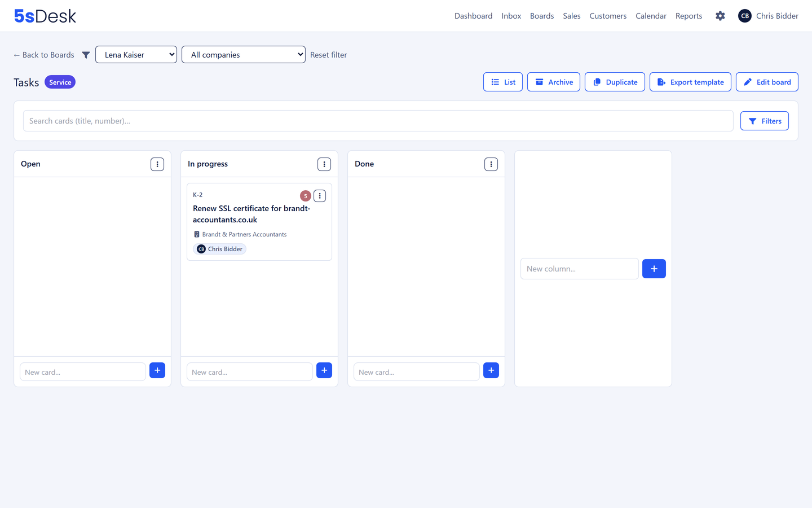Click the plus button to add new column
This screenshot has height=508, width=812.
point(654,269)
